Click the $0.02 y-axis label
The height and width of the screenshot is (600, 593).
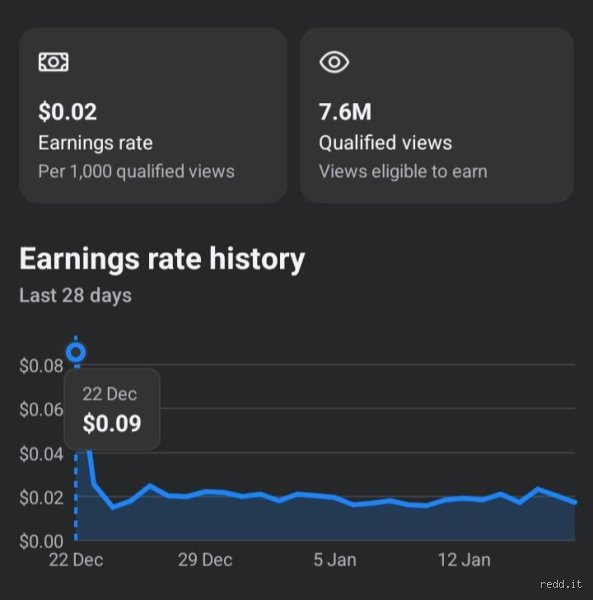coord(41,498)
